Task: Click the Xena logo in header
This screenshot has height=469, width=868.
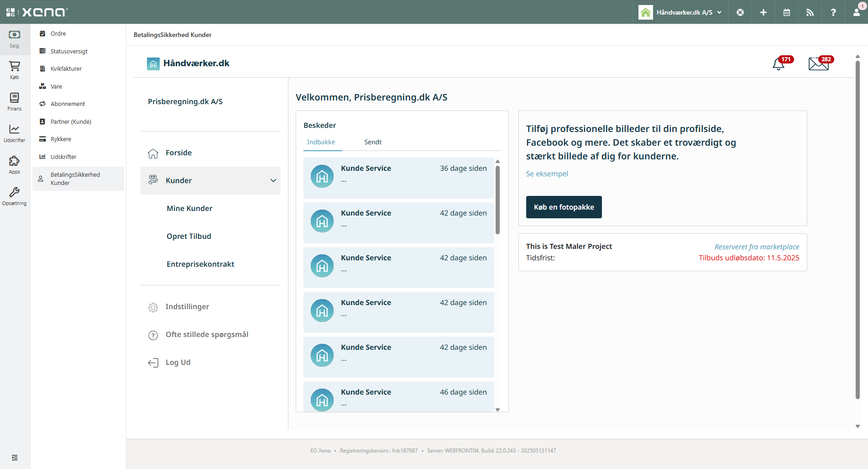Action: (45, 12)
